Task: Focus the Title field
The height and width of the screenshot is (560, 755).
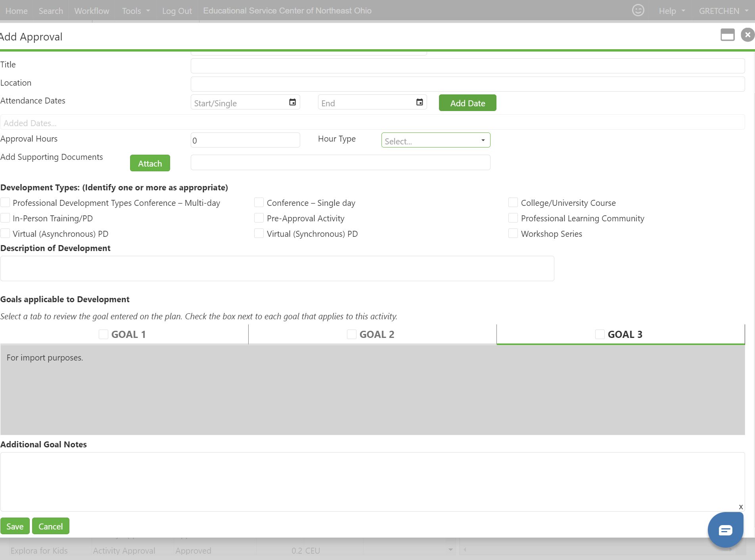Action: pyautogui.click(x=468, y=66)
